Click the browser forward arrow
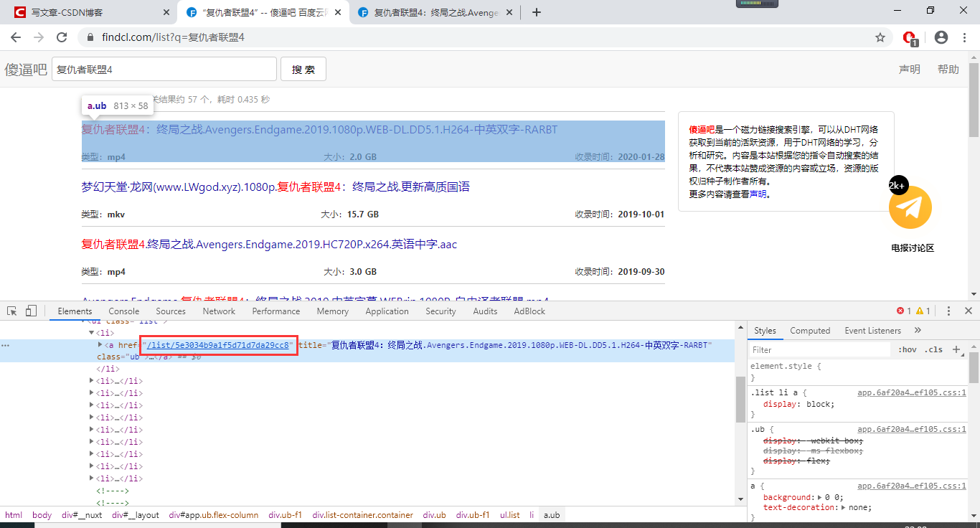980x528 pixels. point(39,37)
